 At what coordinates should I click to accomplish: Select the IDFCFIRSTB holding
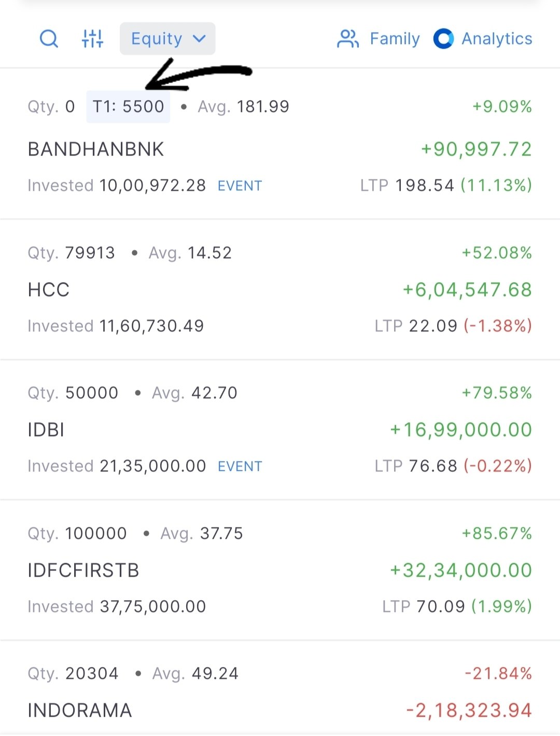(83, 571)
